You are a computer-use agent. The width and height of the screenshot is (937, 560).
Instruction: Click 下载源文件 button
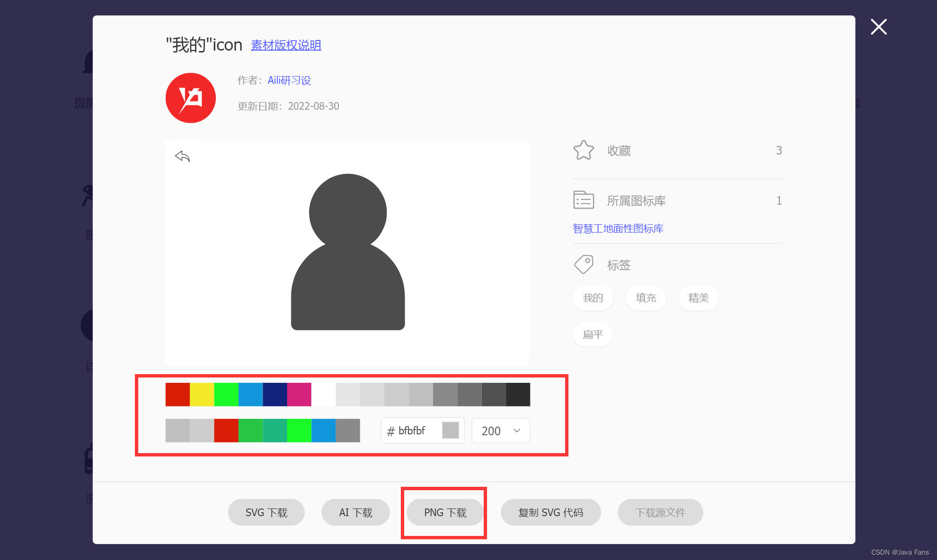click(660, 512)
